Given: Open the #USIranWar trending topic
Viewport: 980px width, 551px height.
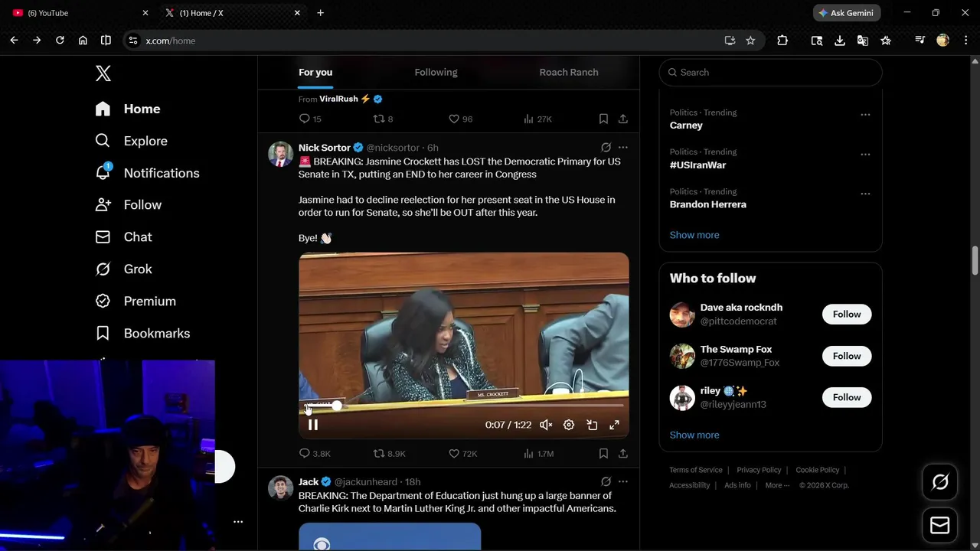Looking at the screenshot, I should point(697,165).
